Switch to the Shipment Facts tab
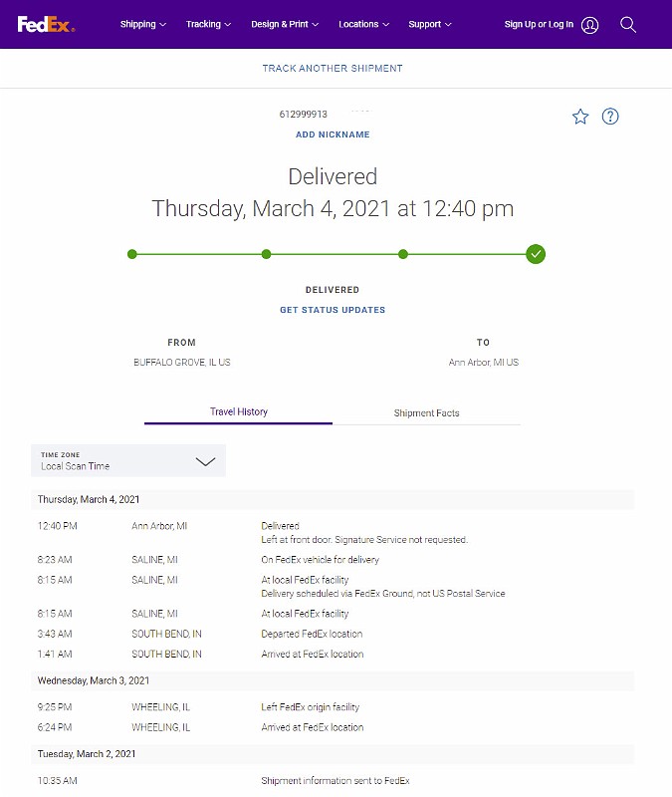The image size is (672, 797). (426, 412)
